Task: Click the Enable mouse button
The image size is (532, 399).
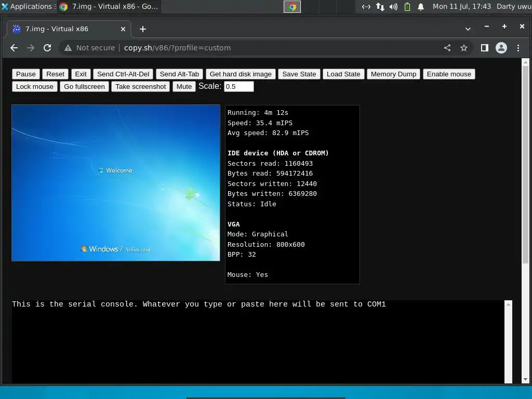Action: point(449,74)
